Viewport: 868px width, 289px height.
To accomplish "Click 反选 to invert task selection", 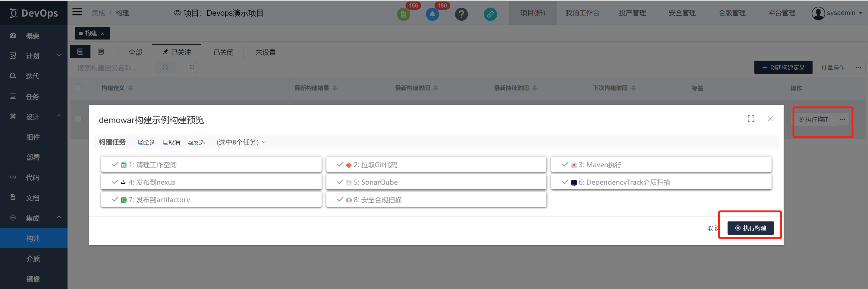I will 196,142.
